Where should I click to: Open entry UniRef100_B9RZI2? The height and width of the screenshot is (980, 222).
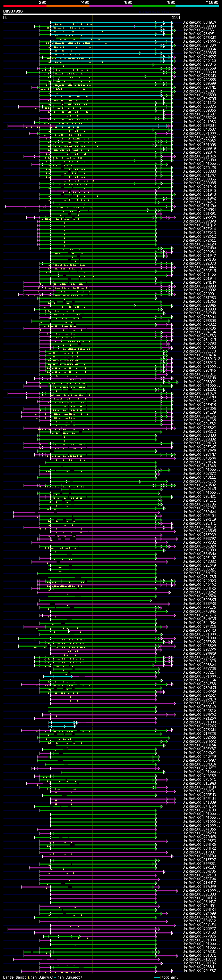click(199, 432)
